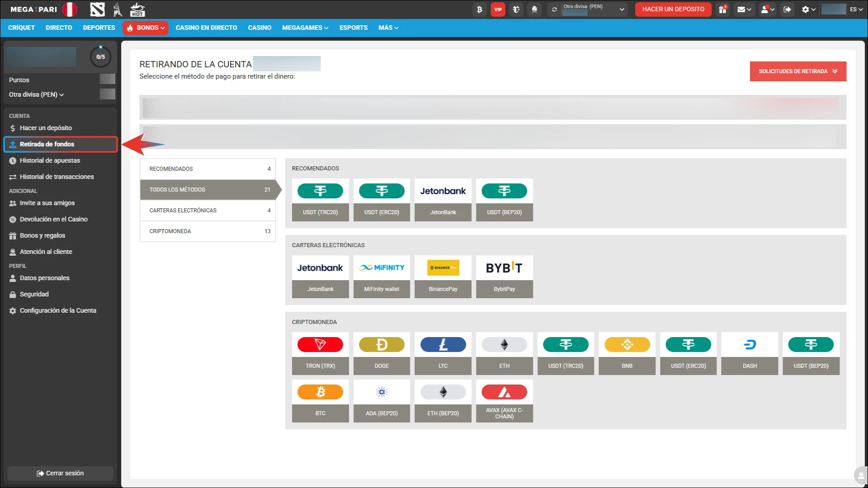868x488 pixels.
Task: Open the Bitcoin icon near the deposit button
Action: click(x=479, y=9)
